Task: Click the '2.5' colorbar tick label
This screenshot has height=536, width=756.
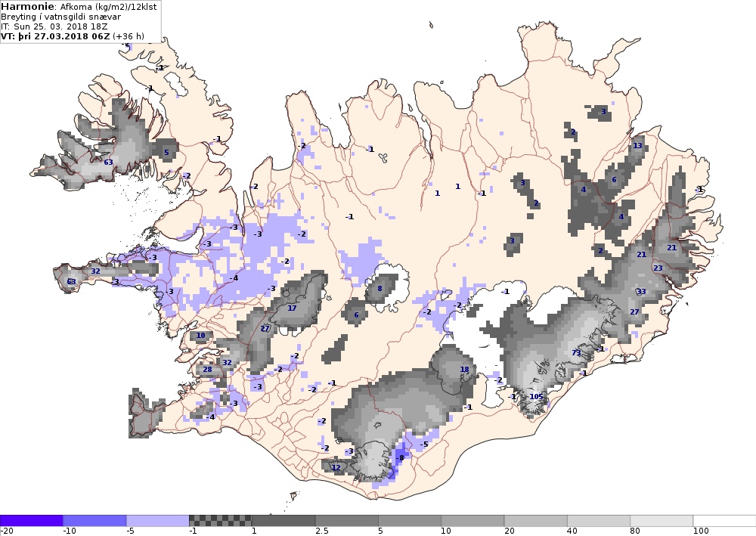Action: [322, 531]
